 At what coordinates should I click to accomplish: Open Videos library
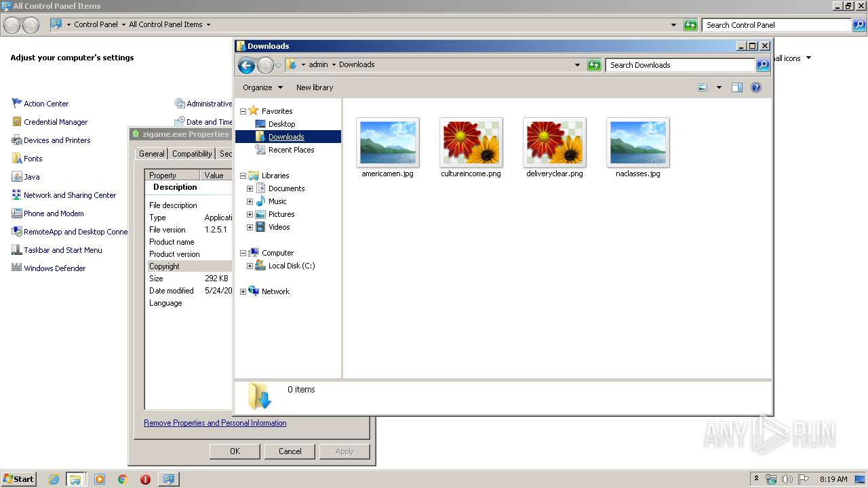click(279, 227)
